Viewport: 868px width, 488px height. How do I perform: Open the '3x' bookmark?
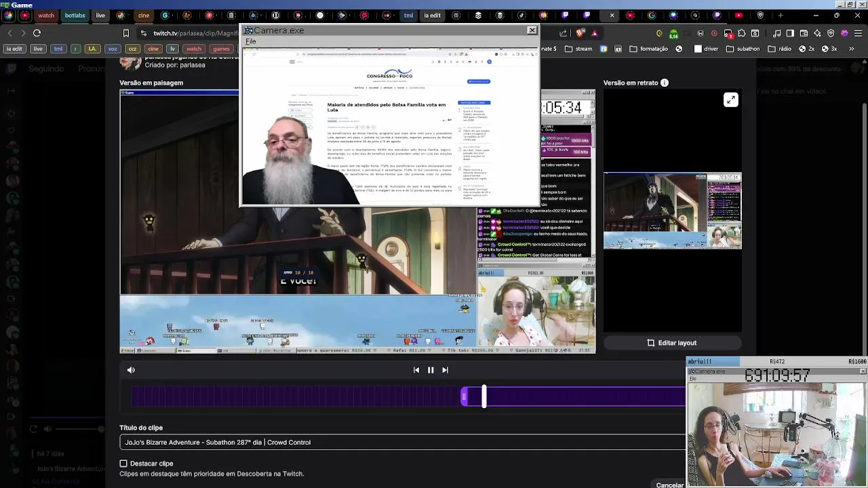(829, 49)
